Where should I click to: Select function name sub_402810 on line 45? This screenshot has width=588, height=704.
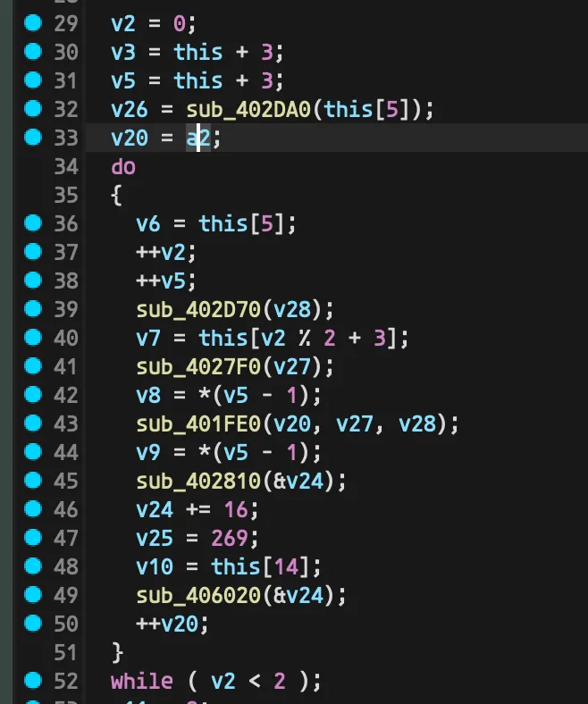click(198, 482)
